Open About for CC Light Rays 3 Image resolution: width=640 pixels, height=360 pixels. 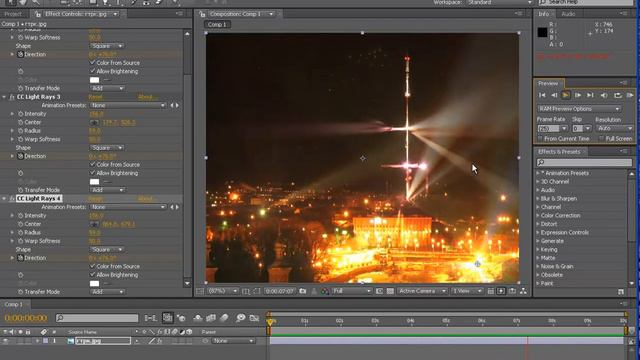point(146,97)
